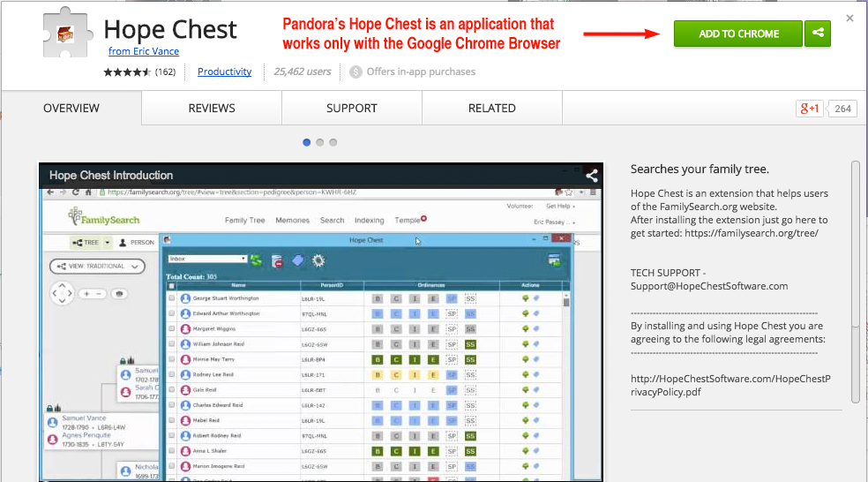Toggle the select-all checkbox in the Name header
The width and height of the screenshot is (868, 482).
click(x=172, y=286)
